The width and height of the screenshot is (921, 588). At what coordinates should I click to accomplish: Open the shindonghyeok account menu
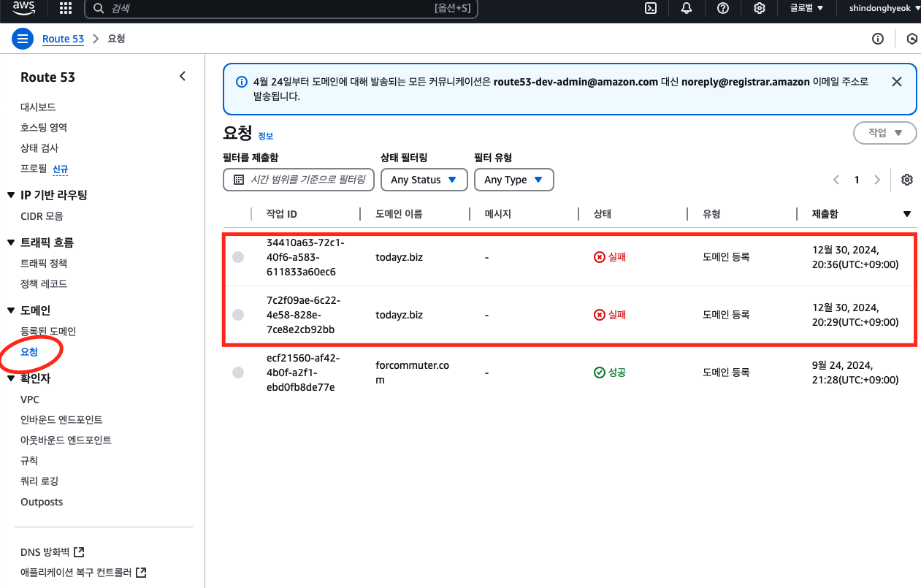point(884,8)
